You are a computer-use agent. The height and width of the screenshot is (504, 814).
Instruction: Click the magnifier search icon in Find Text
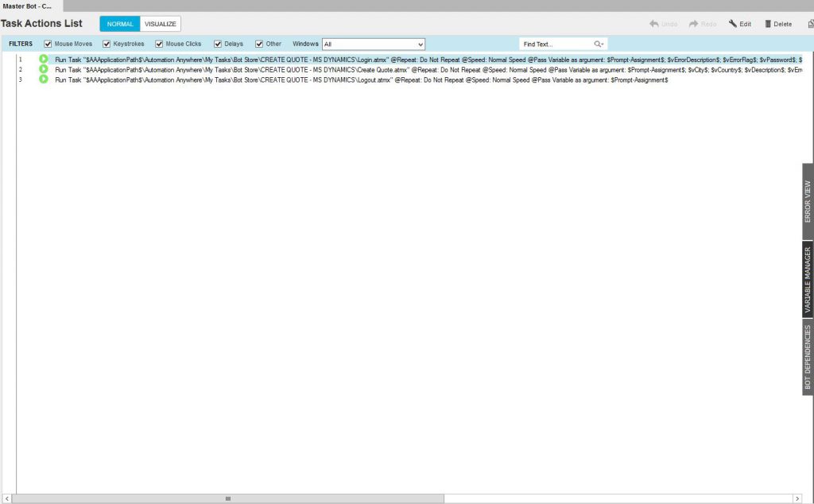tap(599, 44)
